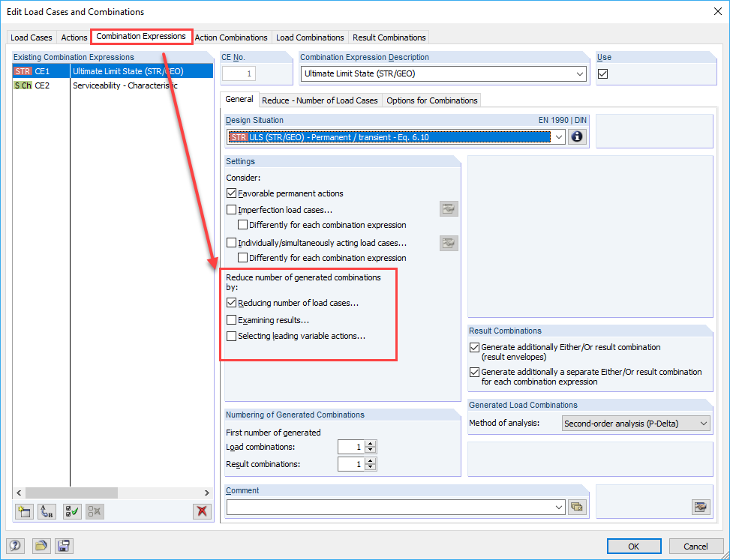Enable Individually/simultaneously acting load cases
Viewport: 730px width, 560px height.
click(231, 243)
